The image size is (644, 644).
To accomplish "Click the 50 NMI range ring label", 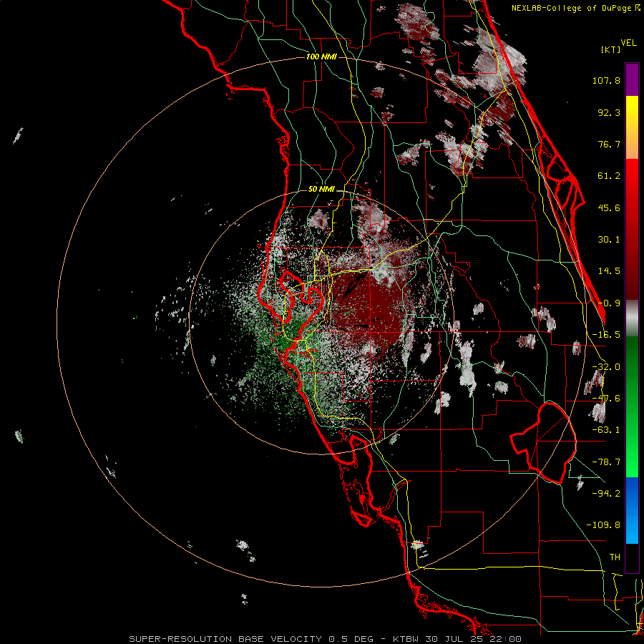I will click(x=321, y=190).
